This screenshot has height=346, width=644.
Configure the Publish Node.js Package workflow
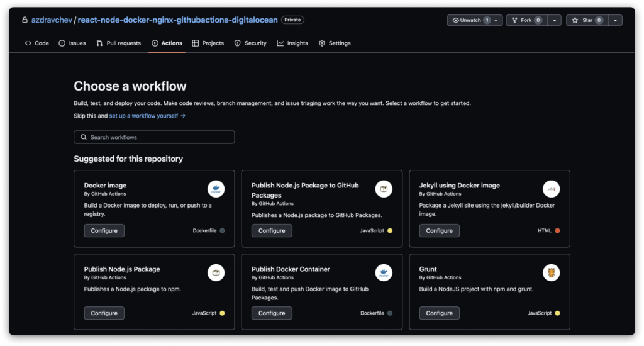104,313
